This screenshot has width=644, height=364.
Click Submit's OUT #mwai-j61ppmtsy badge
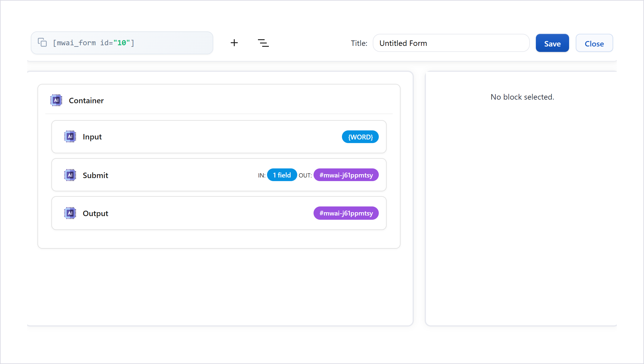click(346, 175)
